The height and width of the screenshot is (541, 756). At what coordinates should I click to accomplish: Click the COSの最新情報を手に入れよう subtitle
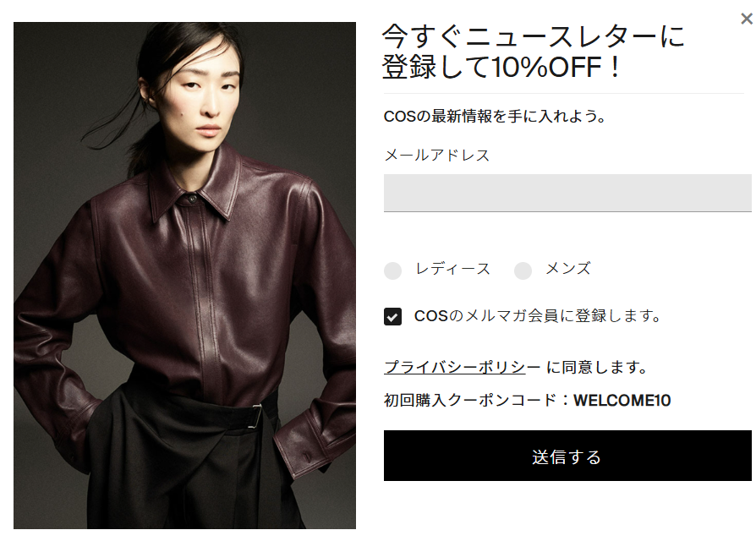(495, 116)
